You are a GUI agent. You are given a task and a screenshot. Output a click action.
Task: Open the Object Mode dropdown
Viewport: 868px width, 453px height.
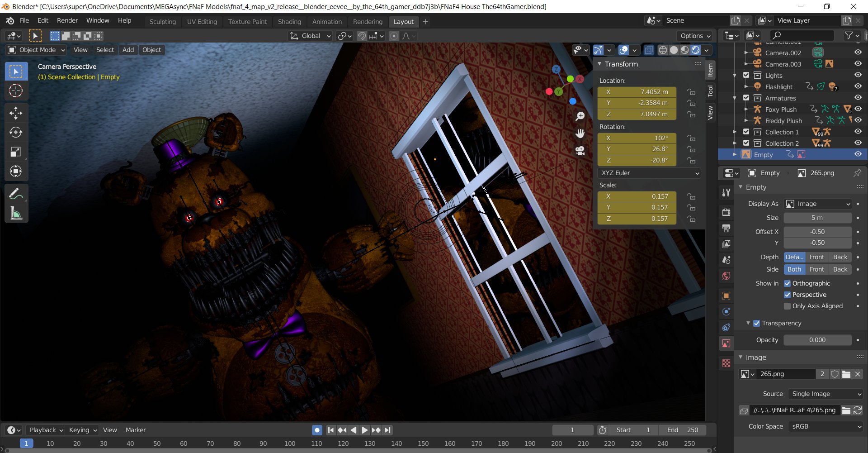click(37, 50)
